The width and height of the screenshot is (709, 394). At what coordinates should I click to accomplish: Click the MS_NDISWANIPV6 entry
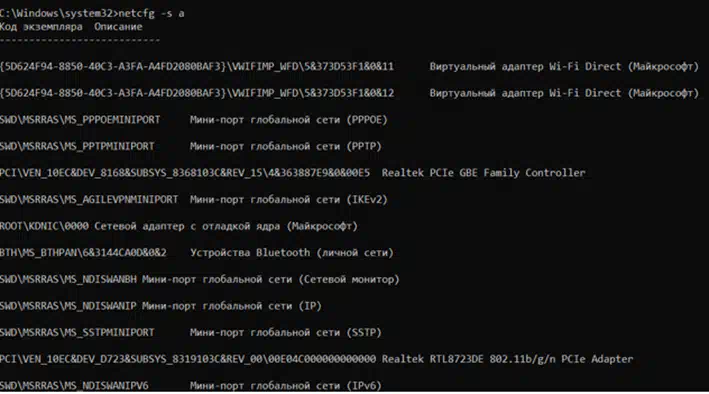click(x=74, y=386)
